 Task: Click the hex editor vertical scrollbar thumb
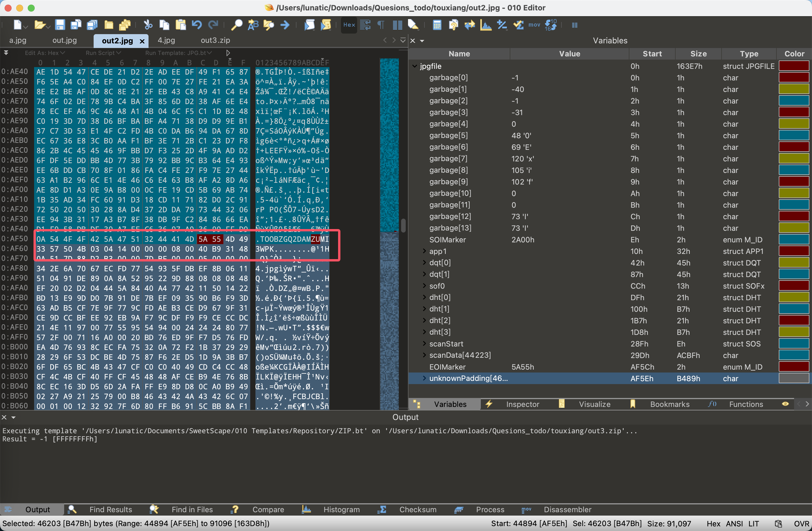point(403,225)
